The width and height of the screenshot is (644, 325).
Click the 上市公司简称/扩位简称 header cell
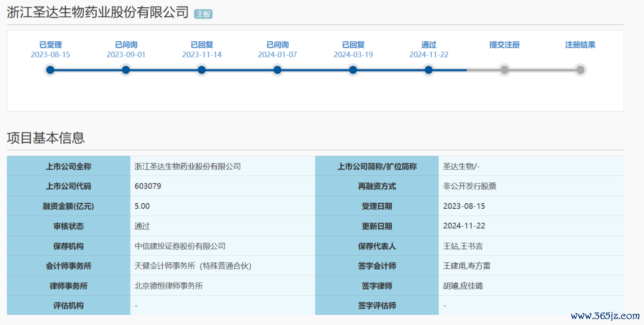tap(377, 166)
